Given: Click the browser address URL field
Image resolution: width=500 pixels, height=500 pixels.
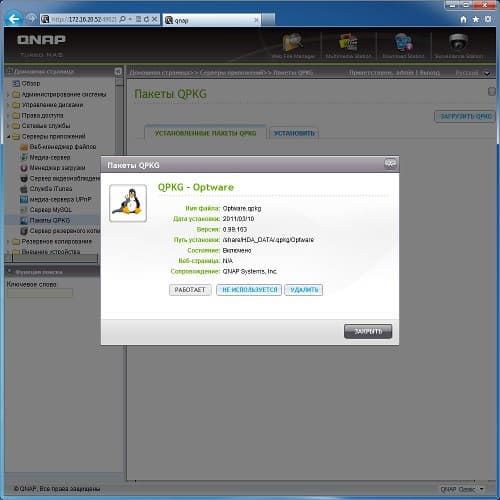Looking at the screenshot, I should point(84,19).
